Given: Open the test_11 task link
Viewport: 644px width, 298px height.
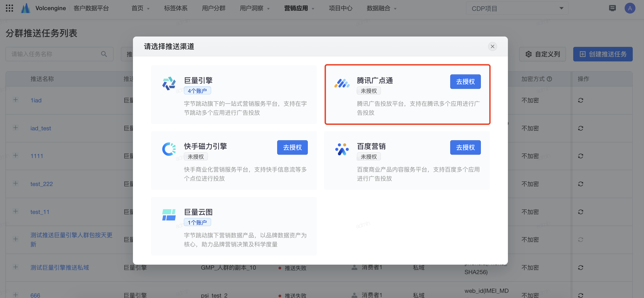Looking at the screenshot, I should [40, 212].
